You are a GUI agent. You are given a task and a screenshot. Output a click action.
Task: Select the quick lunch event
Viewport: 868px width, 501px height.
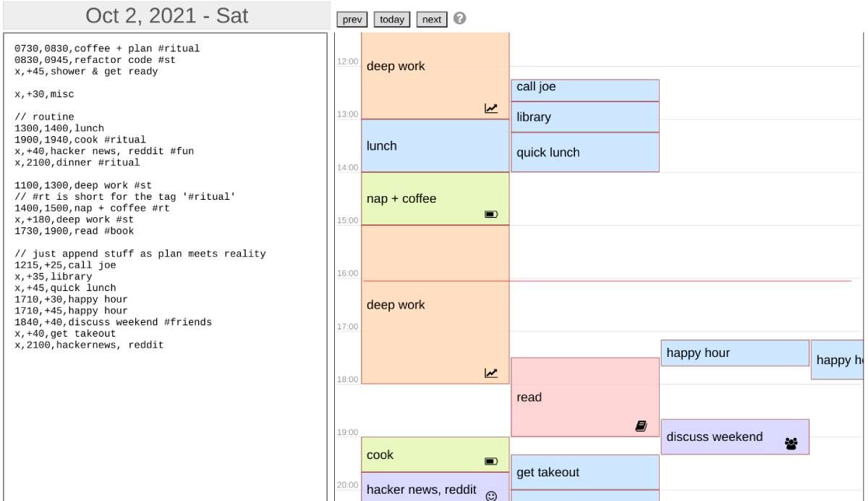584,152
